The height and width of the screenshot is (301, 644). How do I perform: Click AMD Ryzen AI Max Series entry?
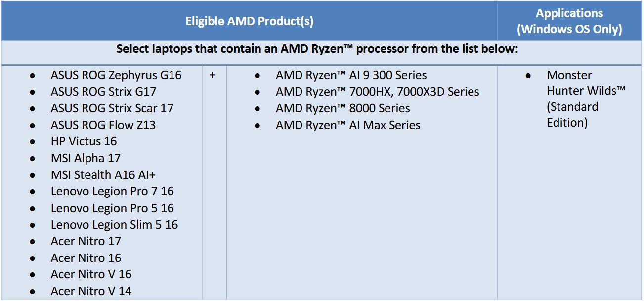[x=348, y=125]
